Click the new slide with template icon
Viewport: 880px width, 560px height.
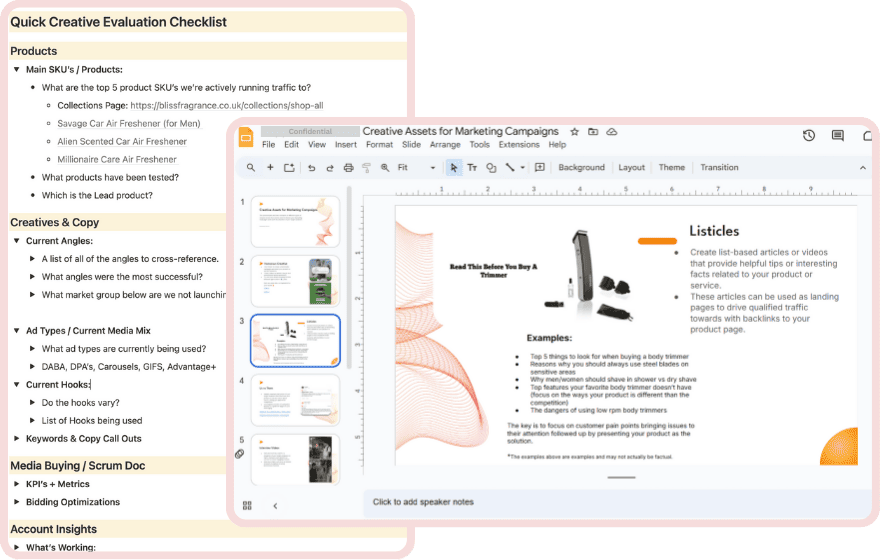pos(289,167)
